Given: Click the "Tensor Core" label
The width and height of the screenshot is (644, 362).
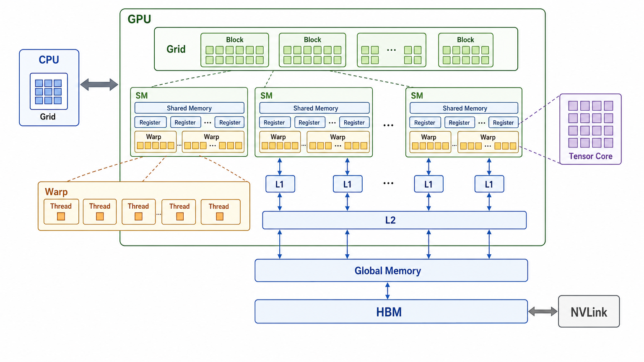Looking at the screenshot, I should (590, 156).
